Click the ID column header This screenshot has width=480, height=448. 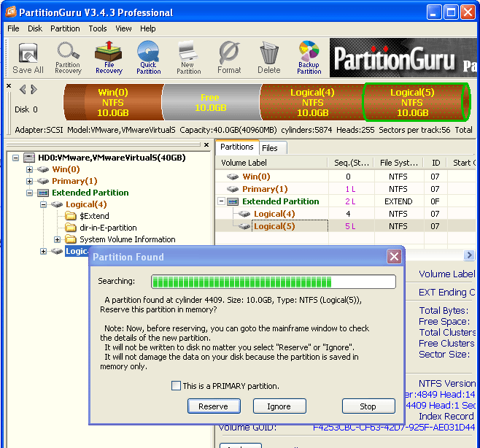coord(436,163)
